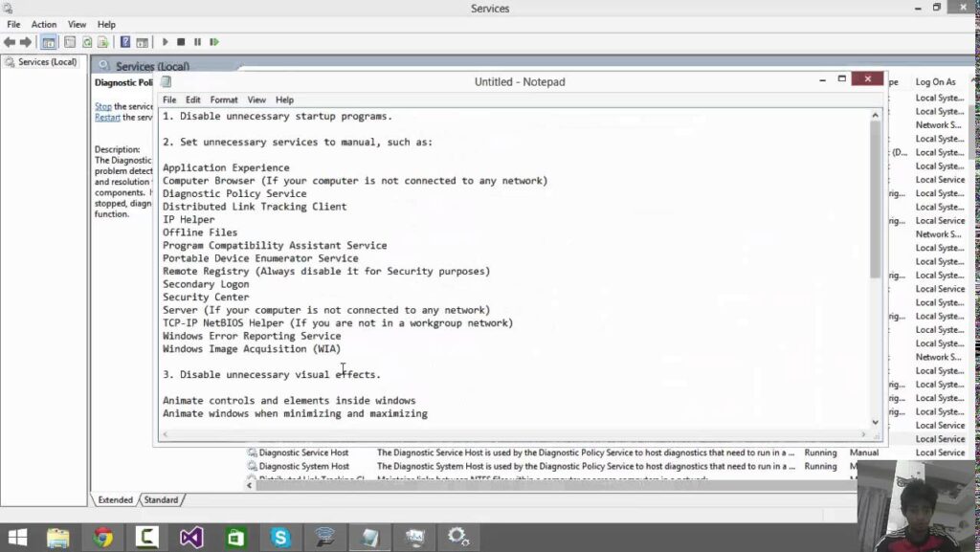The image size is (980, 552).
Task: Open Notepad File menu
Action: (169, 99)
